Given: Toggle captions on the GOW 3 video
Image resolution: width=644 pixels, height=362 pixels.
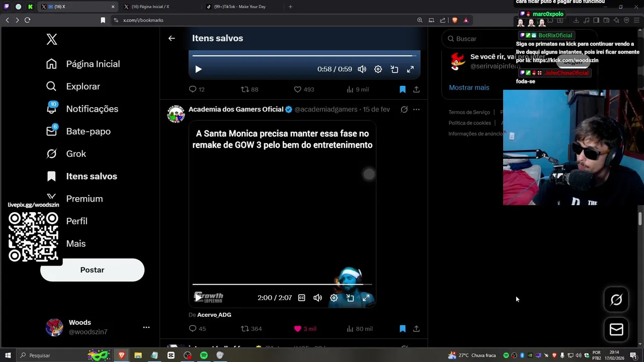Looking at the screenshot, I should click(x=301, y=298).
